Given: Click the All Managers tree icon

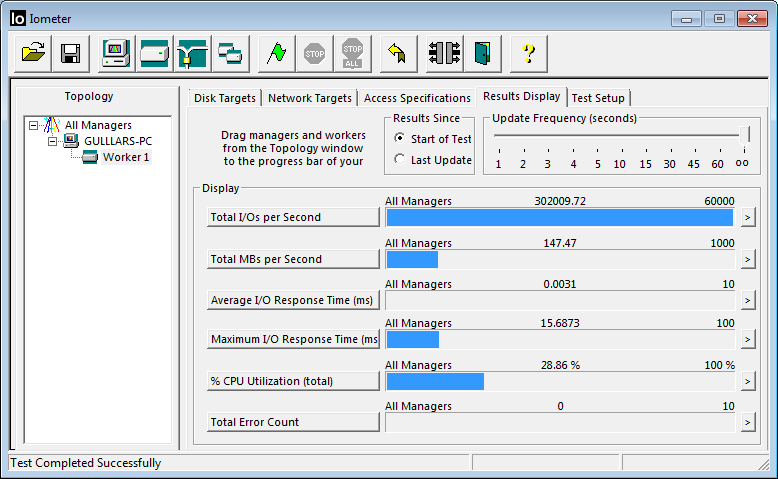Looking at the screenshot, I should coord(52,125).
